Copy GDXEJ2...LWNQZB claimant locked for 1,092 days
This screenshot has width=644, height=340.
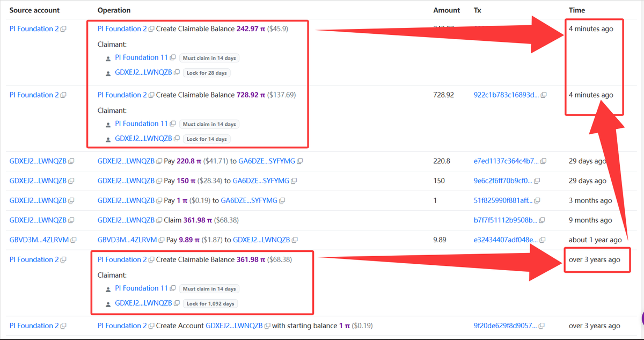click(x=177, y=303)
